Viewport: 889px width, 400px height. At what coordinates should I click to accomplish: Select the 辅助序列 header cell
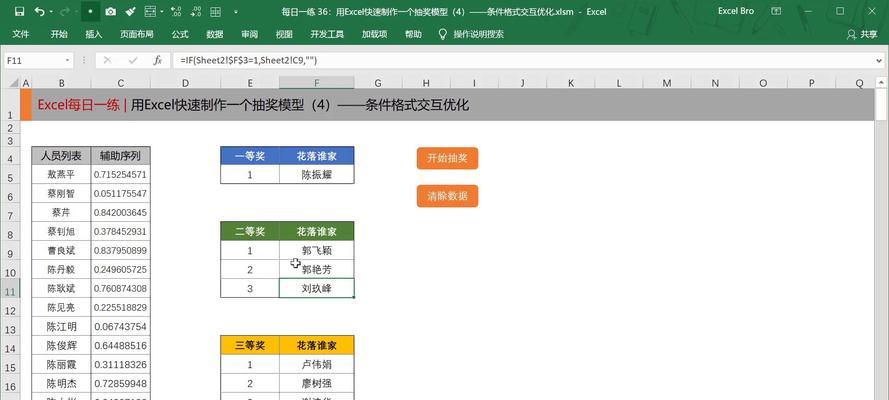point(120,155)
